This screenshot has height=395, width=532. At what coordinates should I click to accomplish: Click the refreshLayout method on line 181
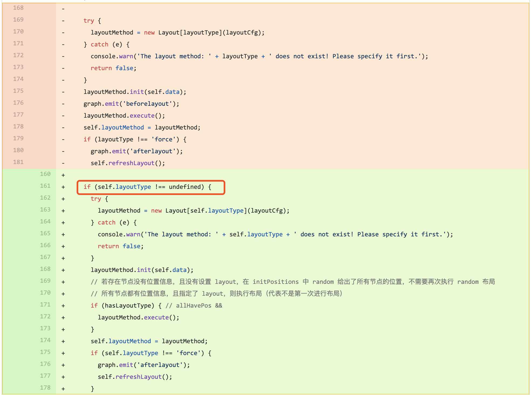(132, 163)
